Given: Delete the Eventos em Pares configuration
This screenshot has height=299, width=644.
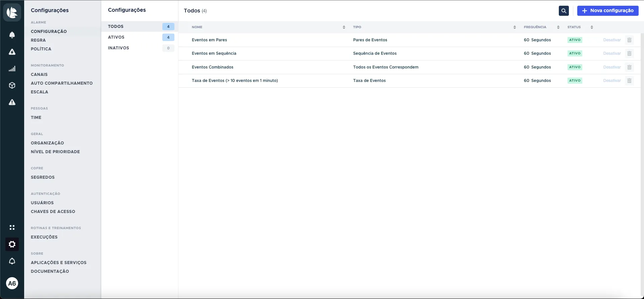Looking at the screenshot, I should click(x=629, y=40).
